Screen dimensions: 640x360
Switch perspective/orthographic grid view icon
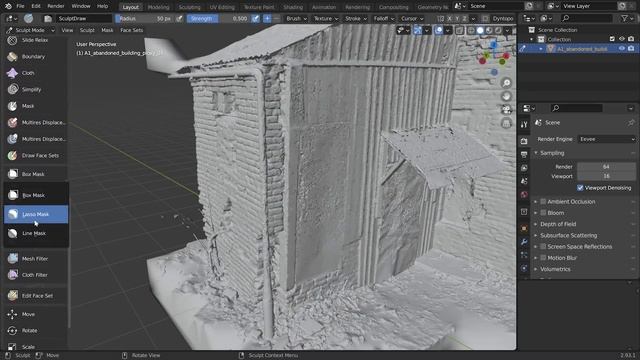click(x=507, y=123)
